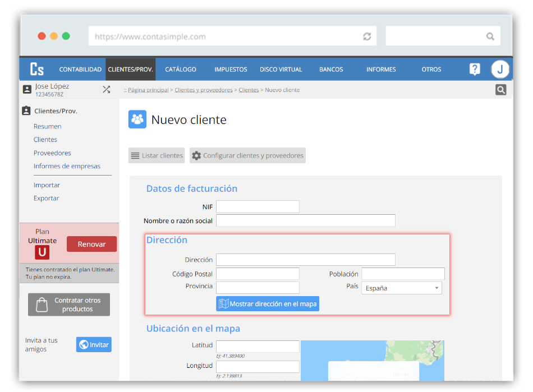
Task: Click the browser reload icon
Action: 367,36
